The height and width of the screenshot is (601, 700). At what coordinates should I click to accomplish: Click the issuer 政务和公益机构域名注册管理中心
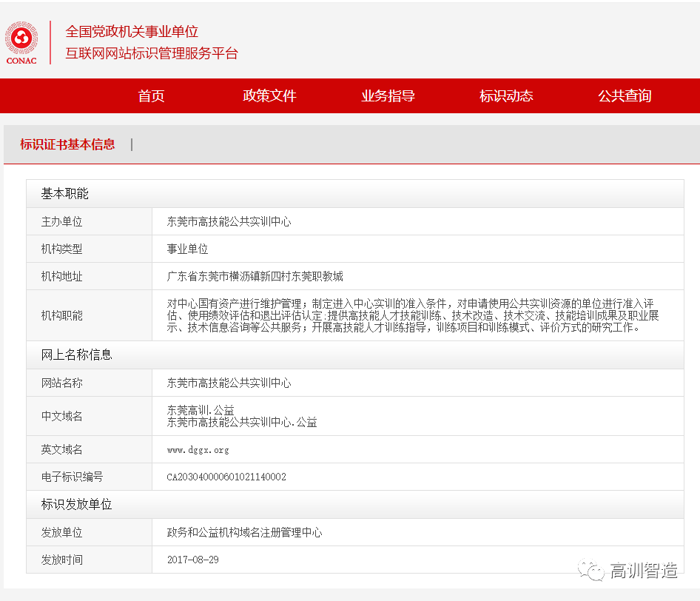point(245,533)
